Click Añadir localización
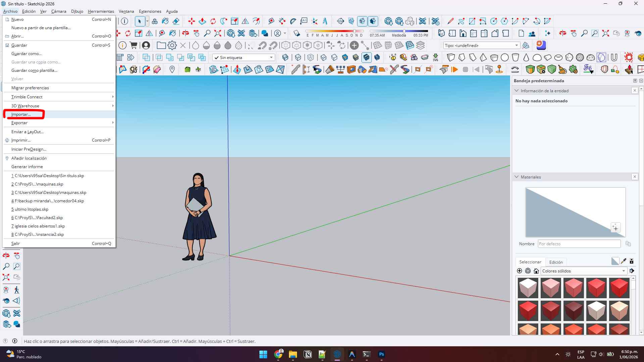The image size is (644, 362). click(59, 158)
